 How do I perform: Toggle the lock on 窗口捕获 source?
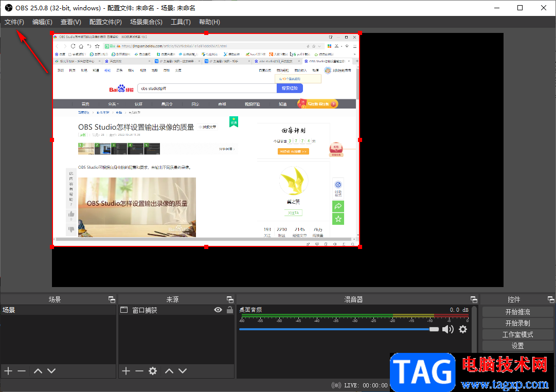[230, 310]
